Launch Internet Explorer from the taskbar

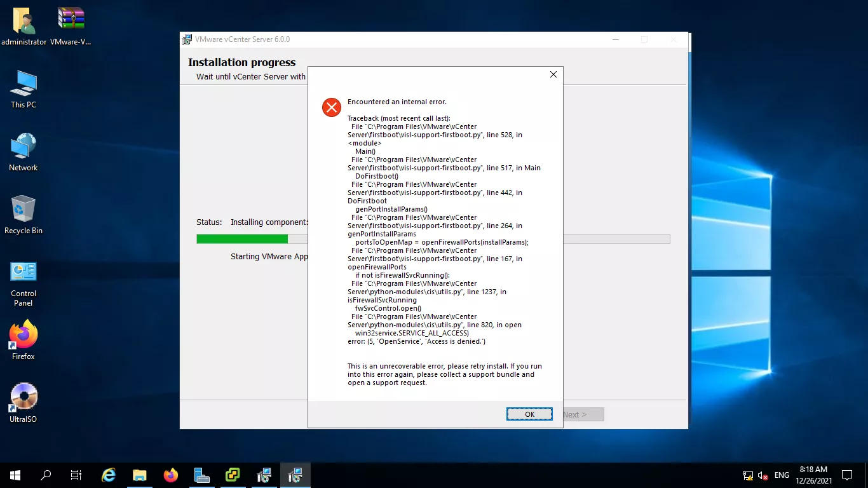(x=109, y=475)
